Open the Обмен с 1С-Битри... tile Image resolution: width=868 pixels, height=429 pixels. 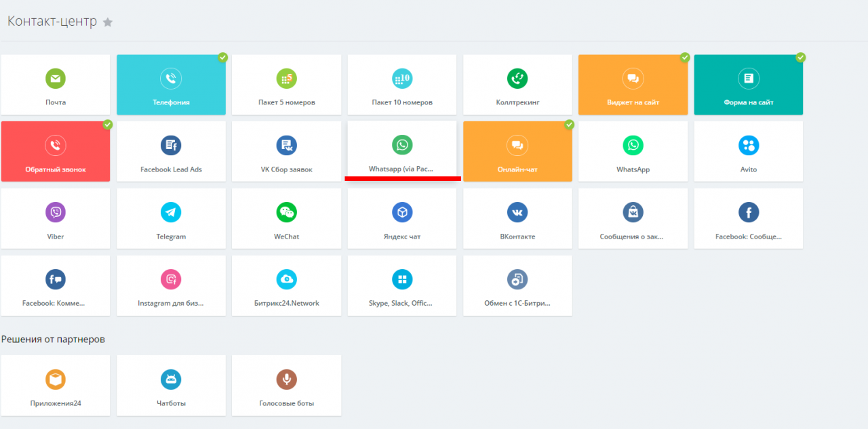click(517, 285)
